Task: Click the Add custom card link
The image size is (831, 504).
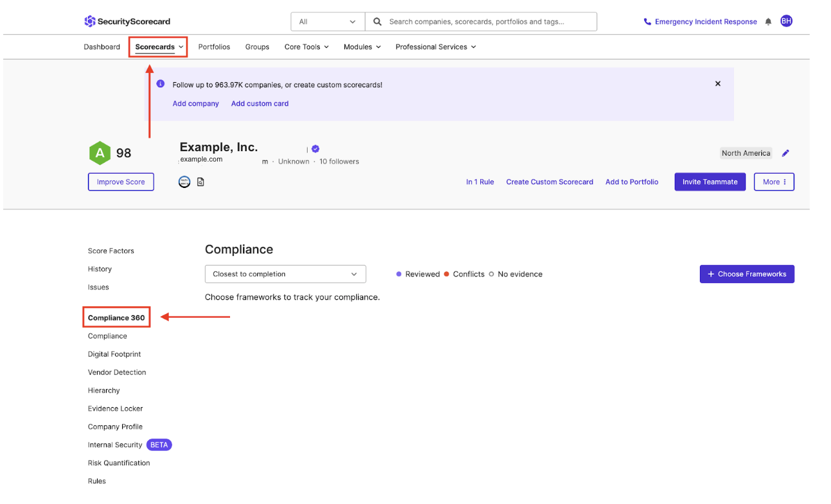Action: 260,103
